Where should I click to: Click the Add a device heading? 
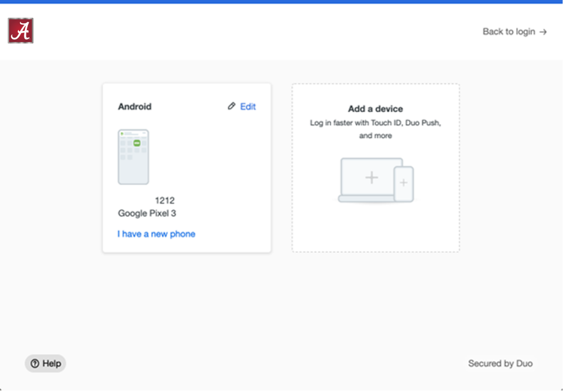tap(375, 109)
